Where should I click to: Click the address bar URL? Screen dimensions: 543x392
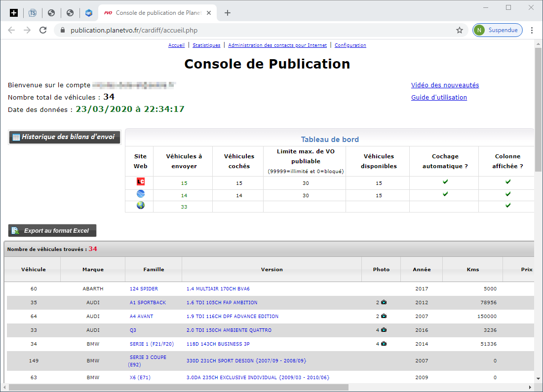(x=134, y=30)
